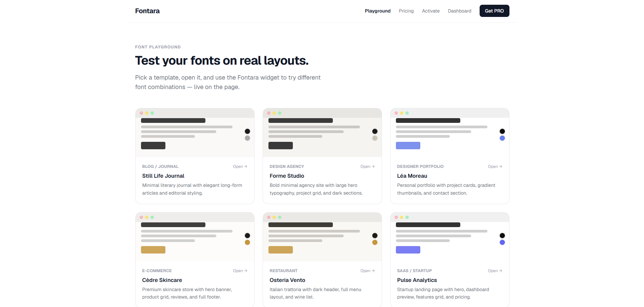Click Open arrow on Still Life Journal
The image size is (644, 307).
click(240, 167)
